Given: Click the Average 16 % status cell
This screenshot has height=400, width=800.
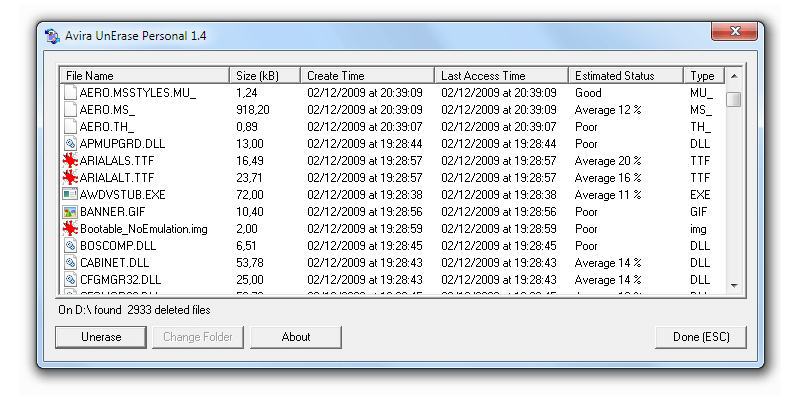Looking at the screenshot, I should point(608,178).
